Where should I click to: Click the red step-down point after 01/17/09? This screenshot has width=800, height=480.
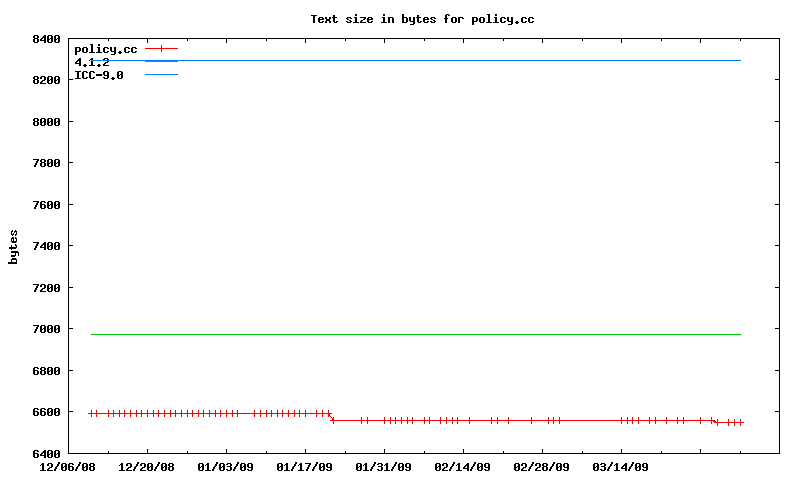332,419
